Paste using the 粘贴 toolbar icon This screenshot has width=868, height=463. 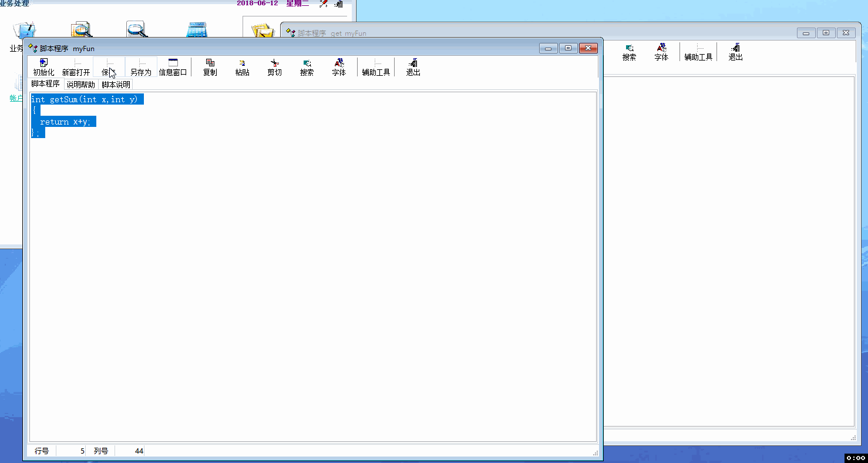click(x=242, y=67)
